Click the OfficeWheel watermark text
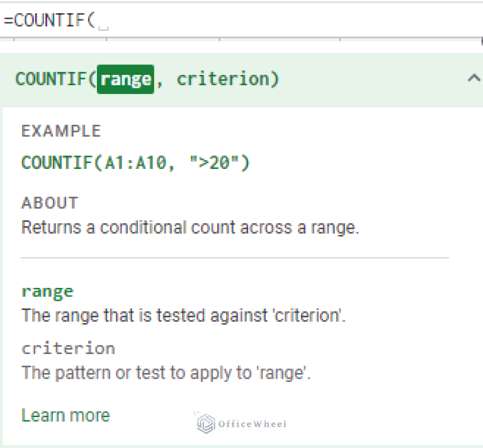The image size is (483, 448). (x=253, y=424)
